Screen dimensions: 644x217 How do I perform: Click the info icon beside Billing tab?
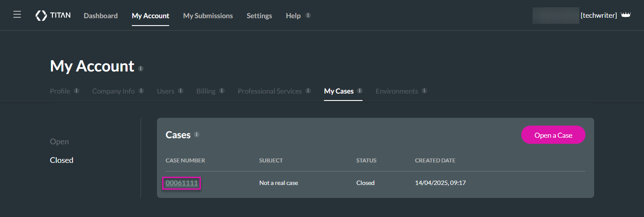click(222, 91)
